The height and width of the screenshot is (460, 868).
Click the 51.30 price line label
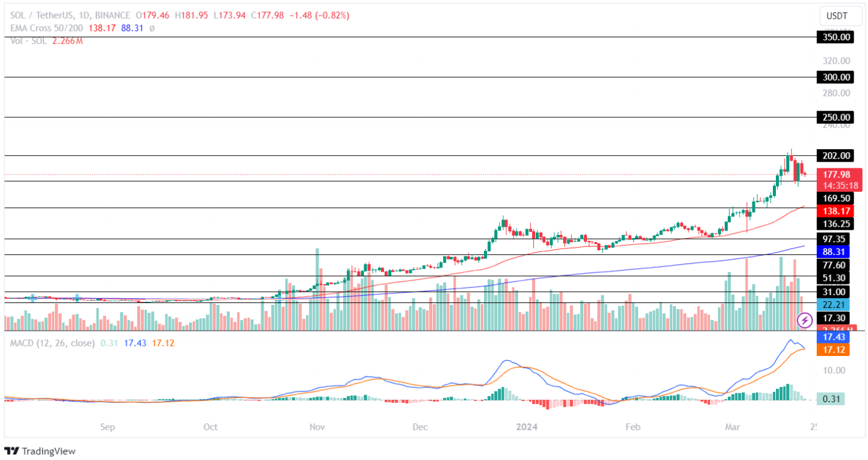pos(833,278)
